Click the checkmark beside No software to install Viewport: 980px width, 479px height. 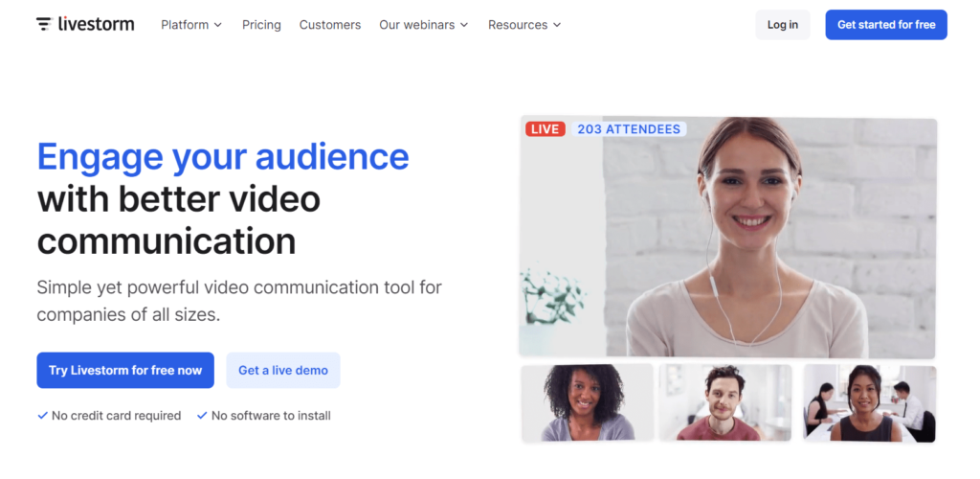tap(202, 415)
